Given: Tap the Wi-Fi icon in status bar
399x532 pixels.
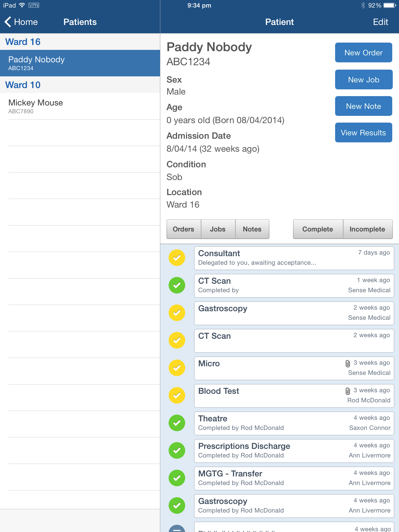Looking at the screenshot, I should coord(22,5).
